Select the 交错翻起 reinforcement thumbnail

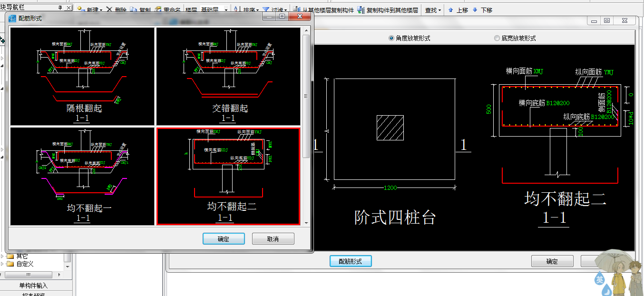[x=229, y=76]
